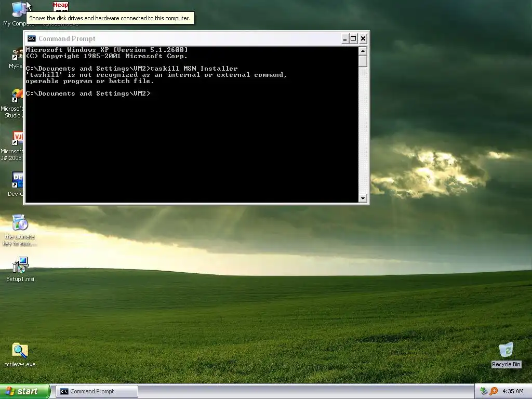The width and height of the screenshot is (532, 399).
Task: Click the Command Prompt scrollbar down arrow
Action: click(x=363, y=198)
